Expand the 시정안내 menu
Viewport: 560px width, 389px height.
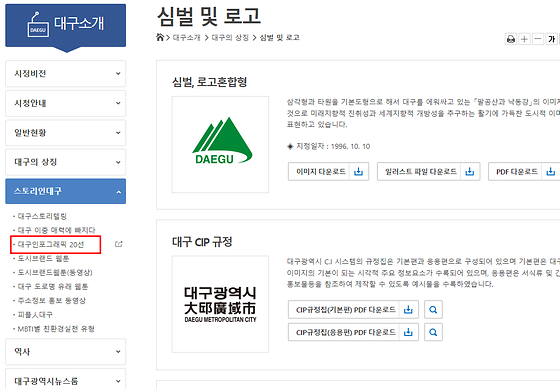coord(65,103)
